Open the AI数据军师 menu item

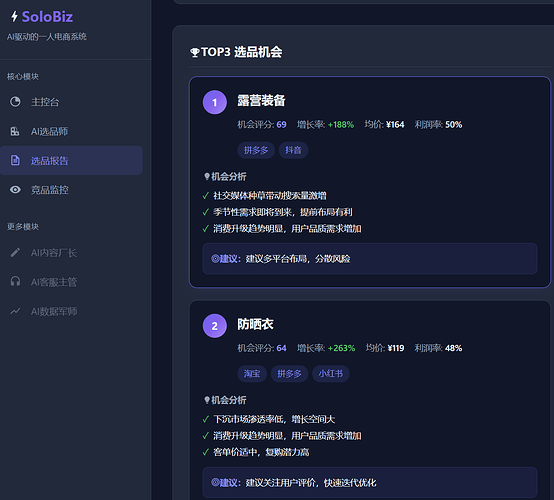tap(71, 311)
